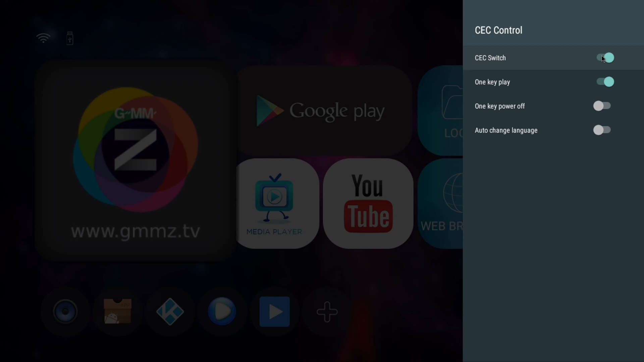
Task: Enable One key power off
Action: 602,106
